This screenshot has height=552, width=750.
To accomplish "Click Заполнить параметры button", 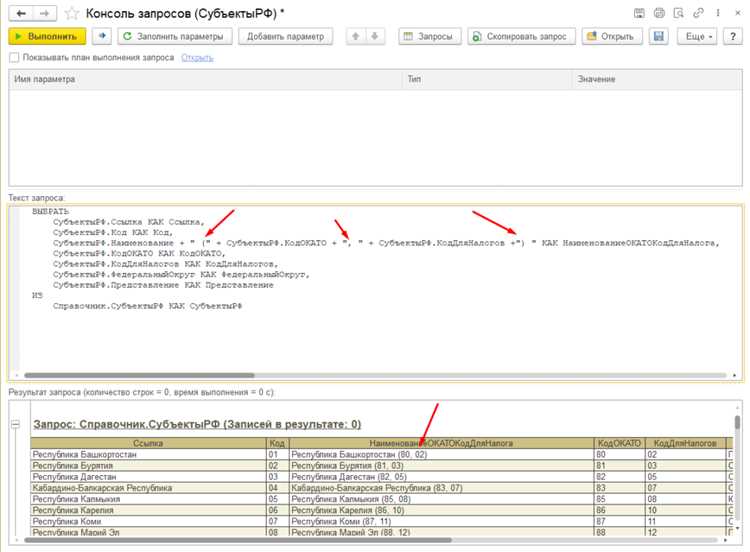I will point(175,36).
